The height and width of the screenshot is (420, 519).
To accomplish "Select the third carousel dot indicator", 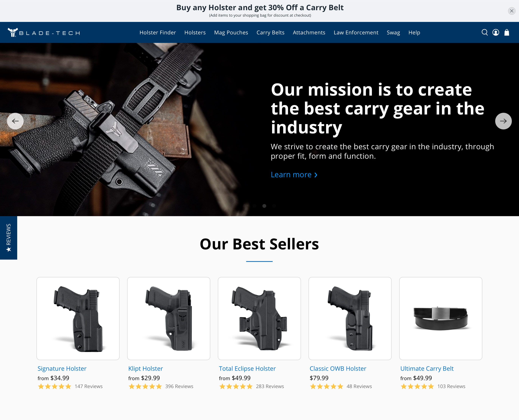I will point(274,206).
